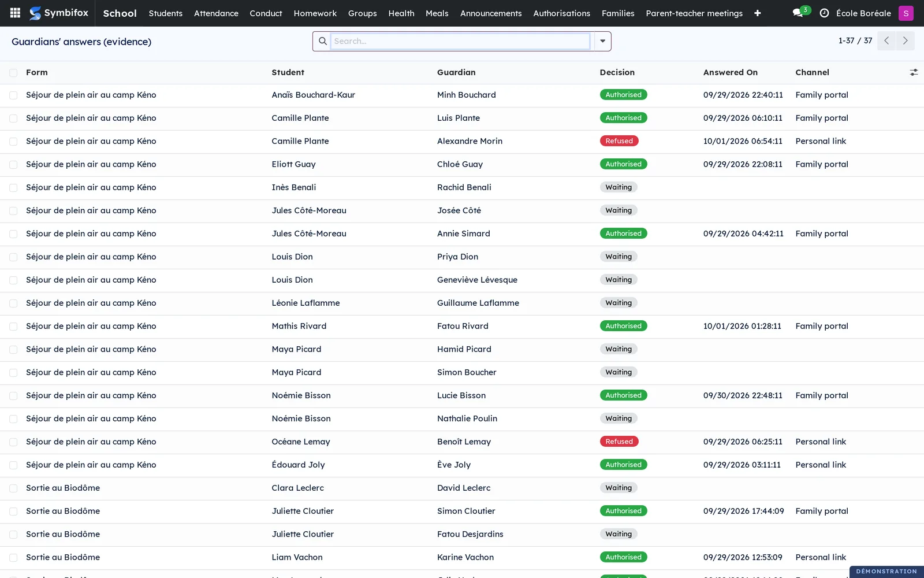Expand the search options dropdown arrow

(x=602, y=41)
